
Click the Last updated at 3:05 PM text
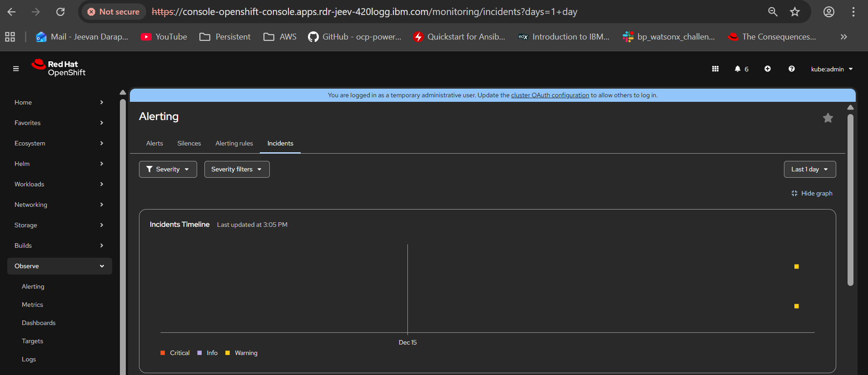point(252,225)
